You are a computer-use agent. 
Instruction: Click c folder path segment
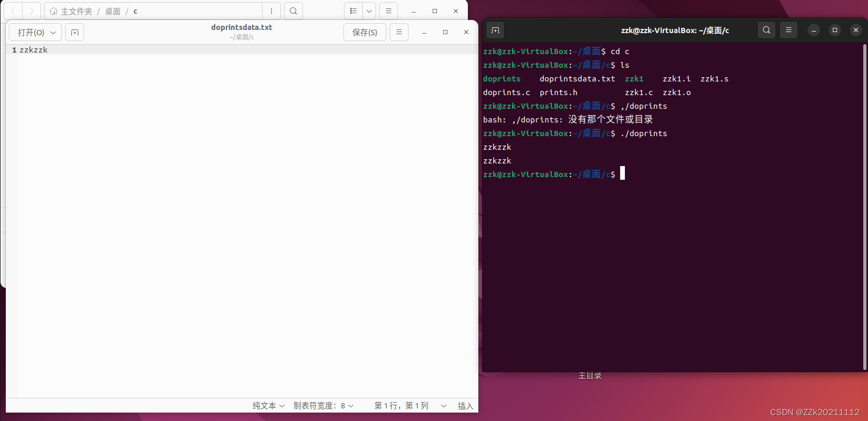(135, 11)
